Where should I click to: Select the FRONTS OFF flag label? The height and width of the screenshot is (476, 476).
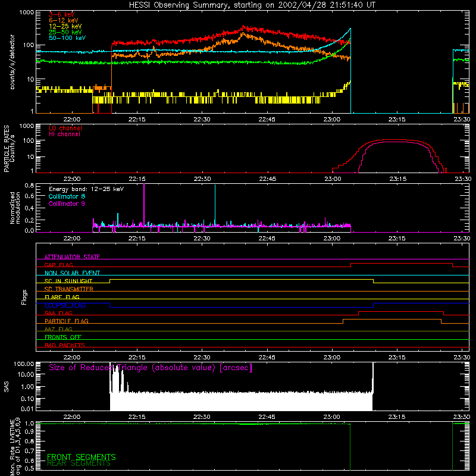tap(63, 337)
